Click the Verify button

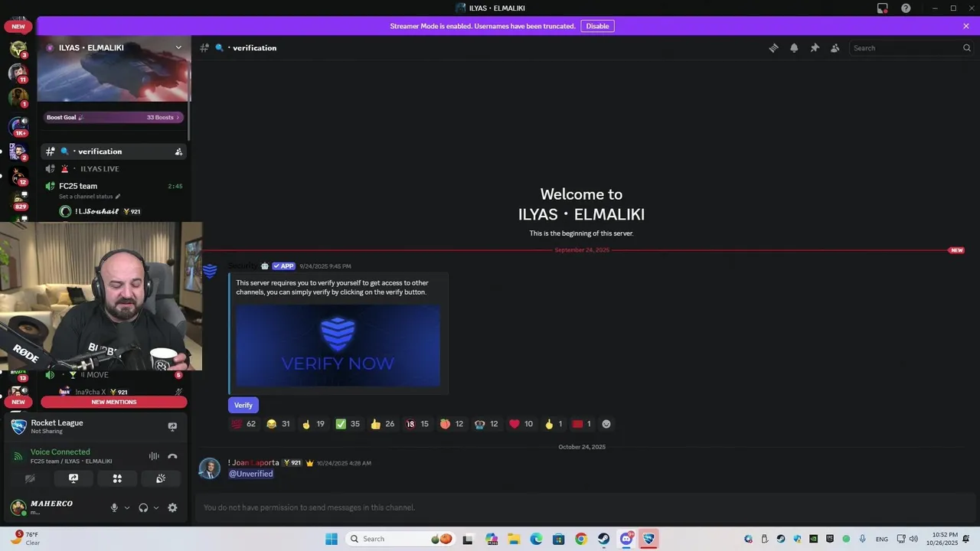[243, 405]
